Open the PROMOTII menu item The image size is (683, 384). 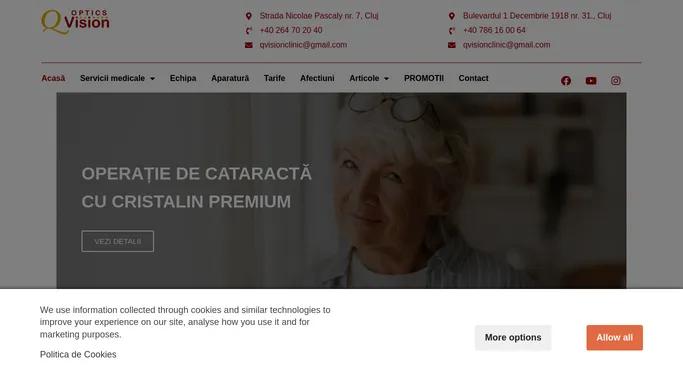[424, 78]
